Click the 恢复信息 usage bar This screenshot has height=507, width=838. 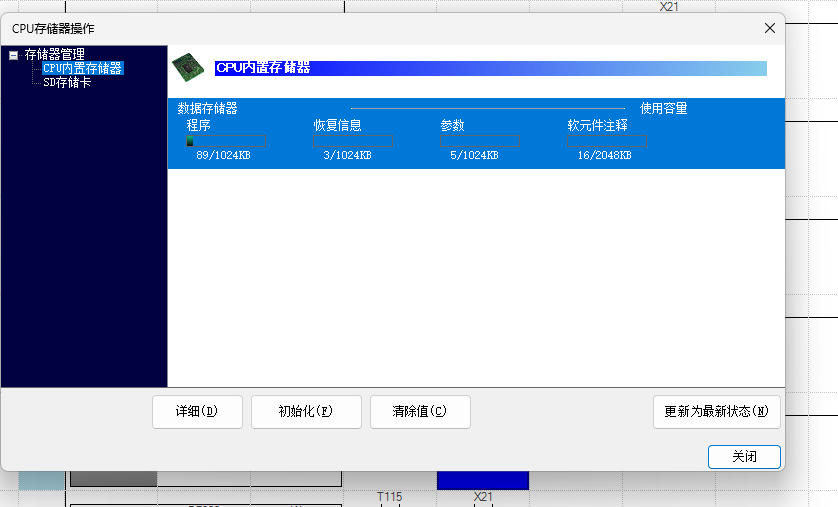[x=353, y=142]
